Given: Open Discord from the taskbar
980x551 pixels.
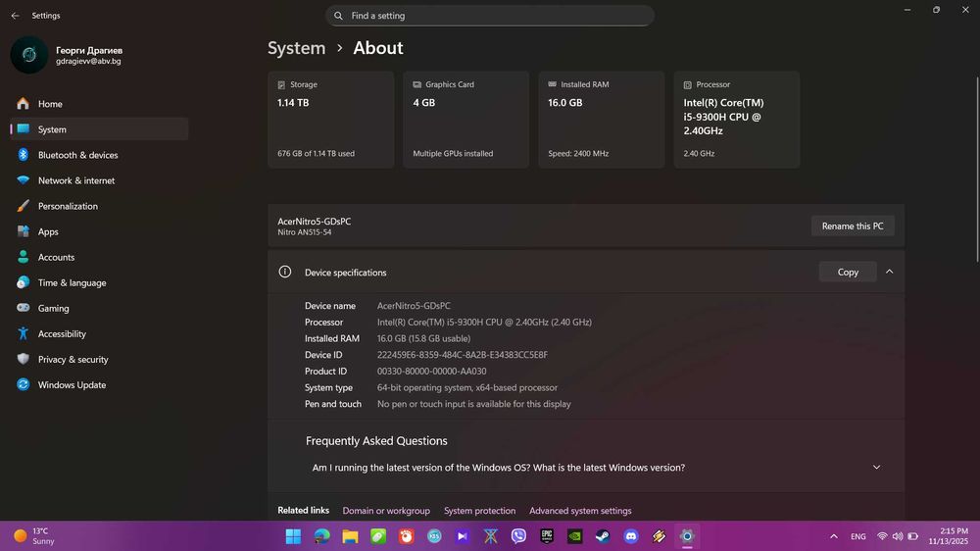Looking at the screenshot, I should tap(631, 536).
